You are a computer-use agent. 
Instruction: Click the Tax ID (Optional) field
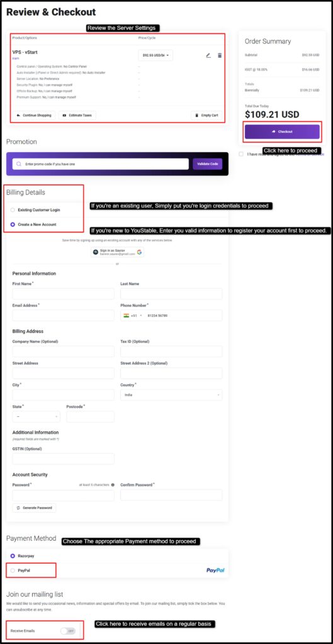171,352
